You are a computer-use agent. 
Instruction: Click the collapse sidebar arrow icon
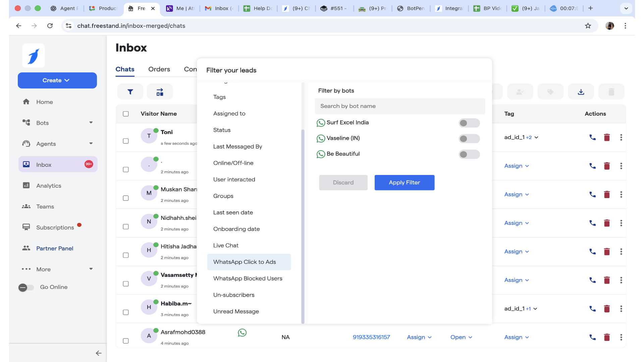98,353
